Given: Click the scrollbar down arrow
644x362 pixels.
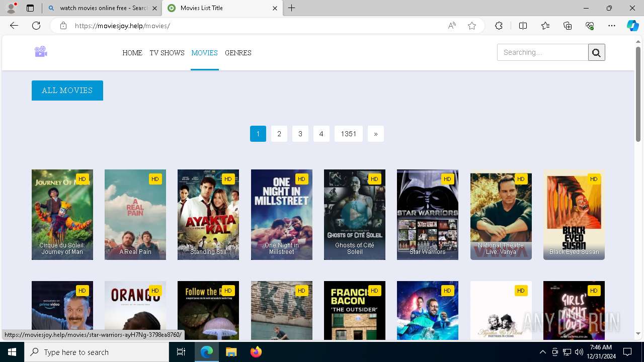Looking at the screenshot, I should [638, 334].
